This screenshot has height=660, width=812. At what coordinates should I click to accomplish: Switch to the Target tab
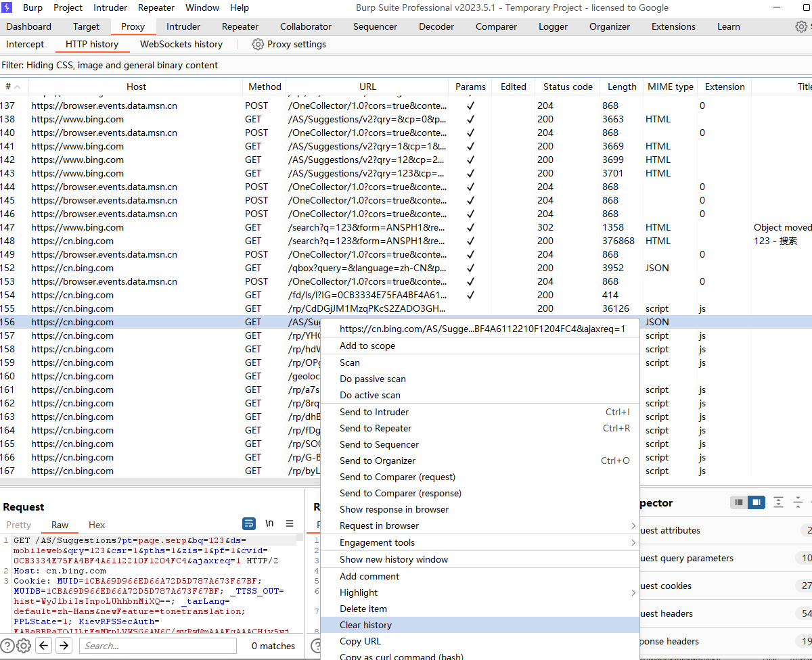click(x=87, y=26)
